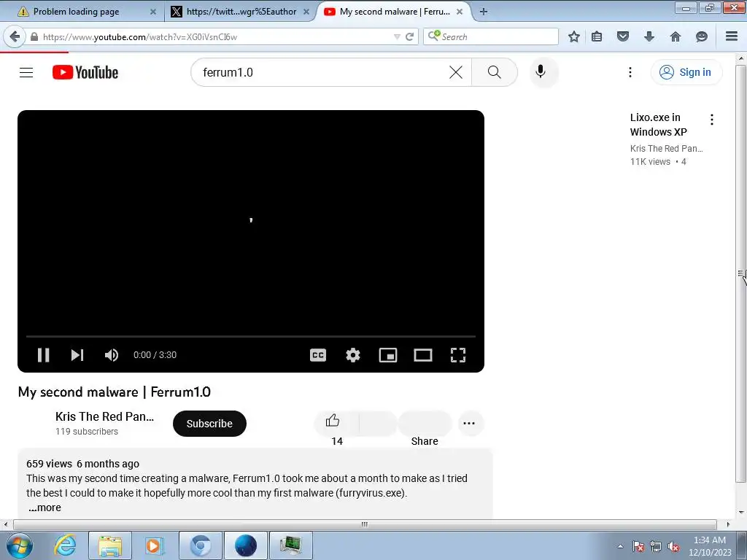This screenshot has width=747, height=560.
Task: Click the Chromium taskbar icon
Action: (200, 545)
